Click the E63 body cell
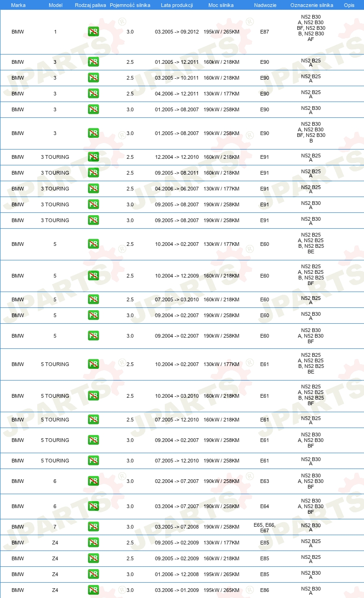 click(264, 481)
